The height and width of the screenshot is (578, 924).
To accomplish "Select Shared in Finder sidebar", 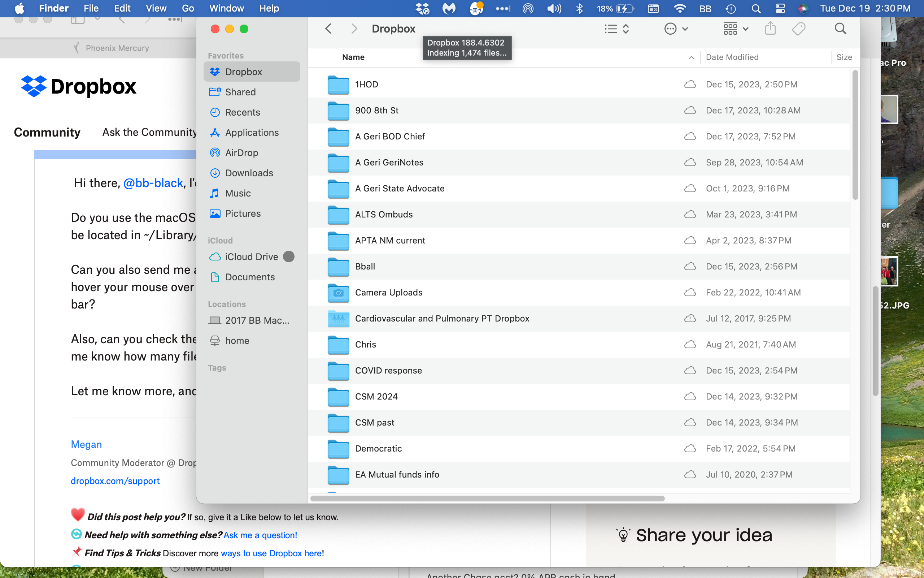I will [x=252, y=92].
